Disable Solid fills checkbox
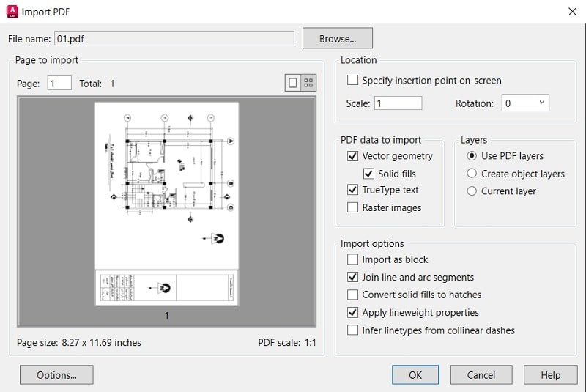Screen dimensions: 586x392 click(369, 174)
